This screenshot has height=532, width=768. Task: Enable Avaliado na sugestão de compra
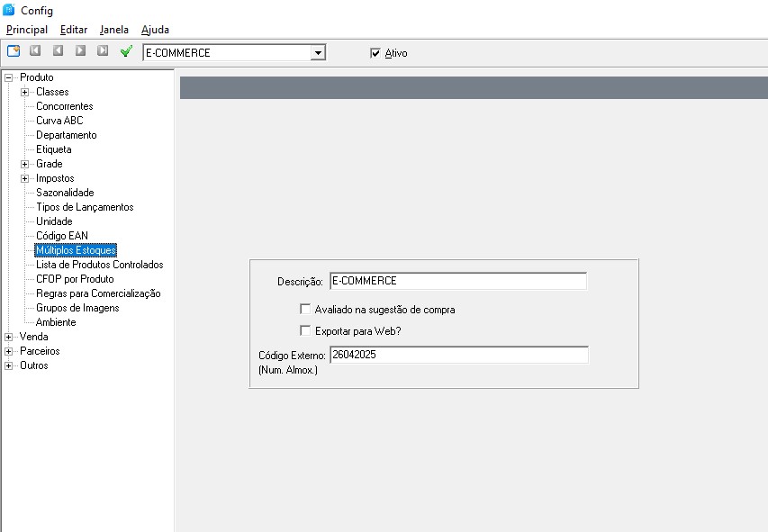(x=305, y=310)
